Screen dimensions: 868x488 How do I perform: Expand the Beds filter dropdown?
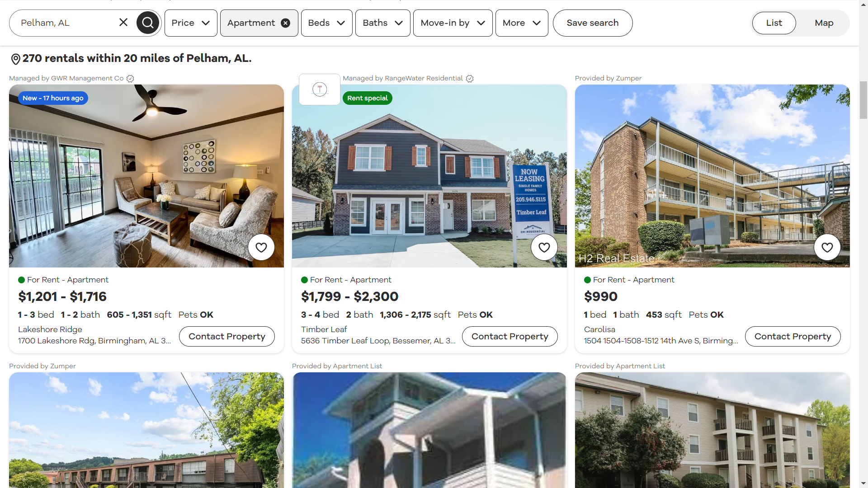point(326,23)
